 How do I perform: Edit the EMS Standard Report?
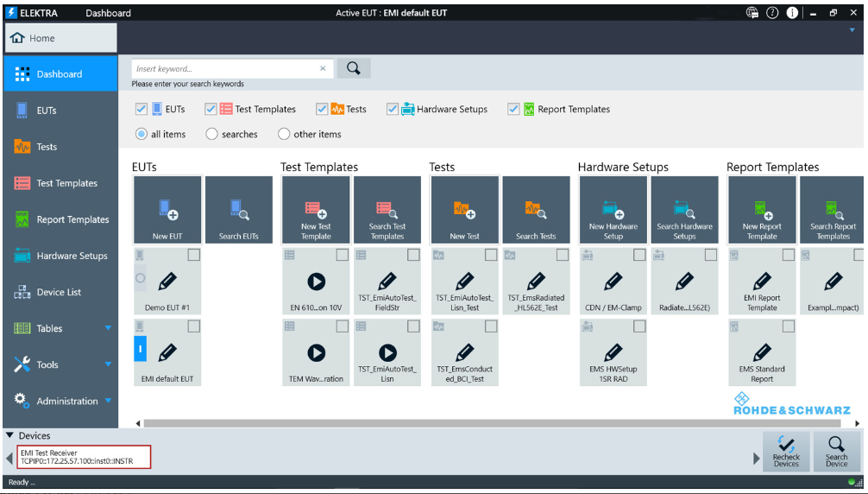[x=762, y=352]
